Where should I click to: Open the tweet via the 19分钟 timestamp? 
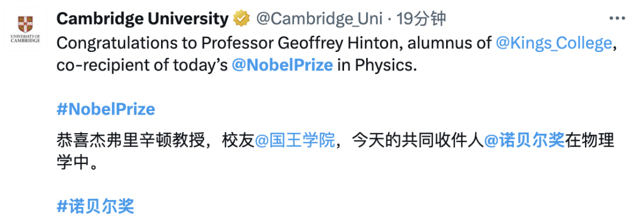coord(420,19)
